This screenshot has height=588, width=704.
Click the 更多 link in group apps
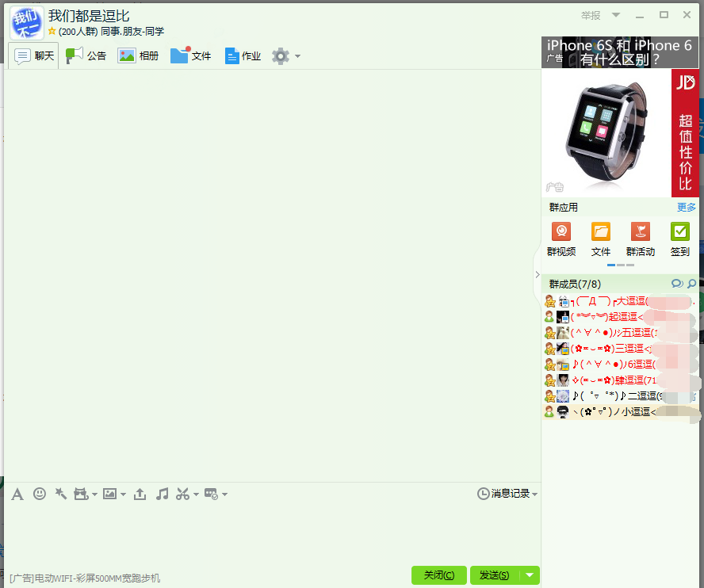point(685,207)
